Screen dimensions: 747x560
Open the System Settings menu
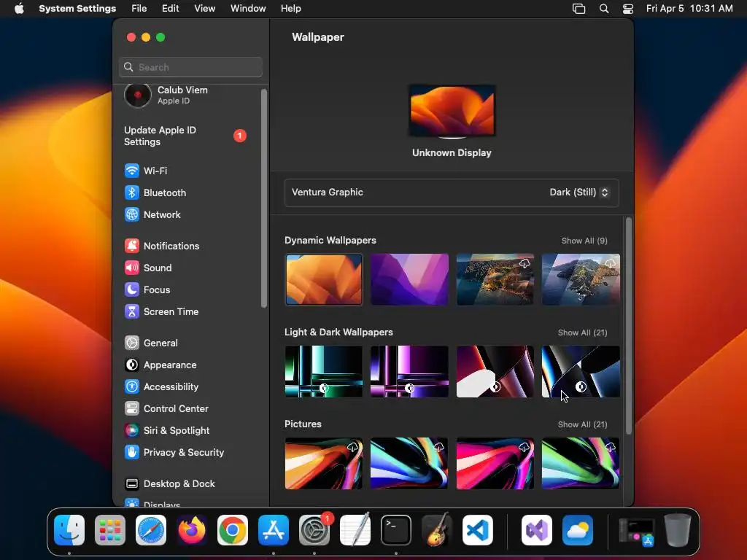pyautogui.click(x=77, y=9)
